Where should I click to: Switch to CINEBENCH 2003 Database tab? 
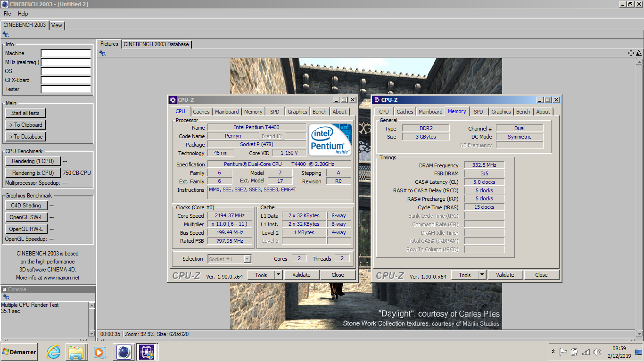(156, 44)
